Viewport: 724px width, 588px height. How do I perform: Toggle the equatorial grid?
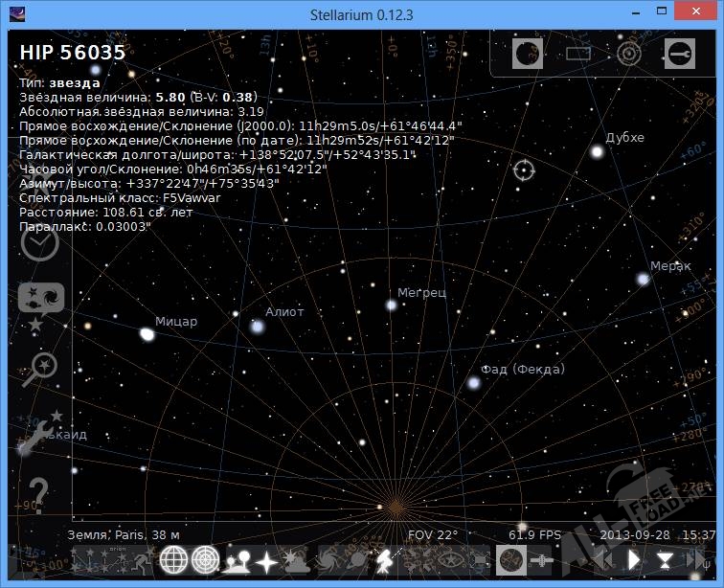coord(173,559)
